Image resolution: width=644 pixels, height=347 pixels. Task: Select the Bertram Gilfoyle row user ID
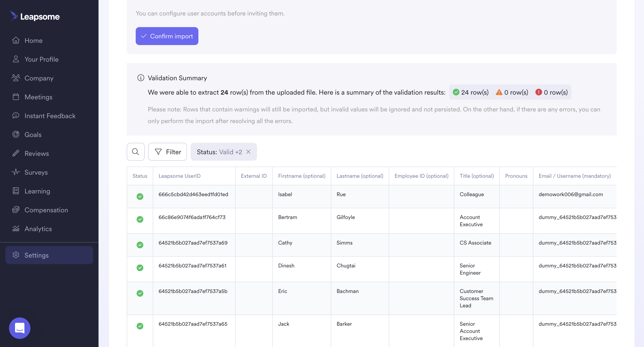[192, 217]
